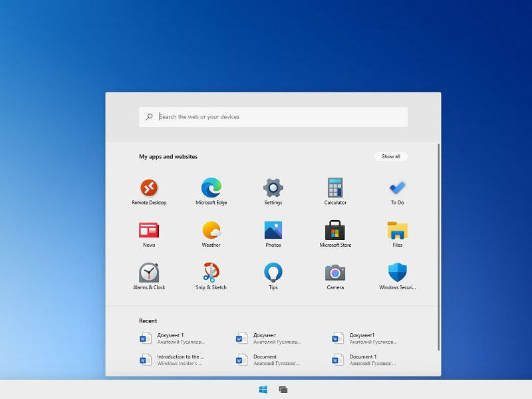Launch Microsoft Edge browser
Screen dimensions: 532x399
[211, 188]
